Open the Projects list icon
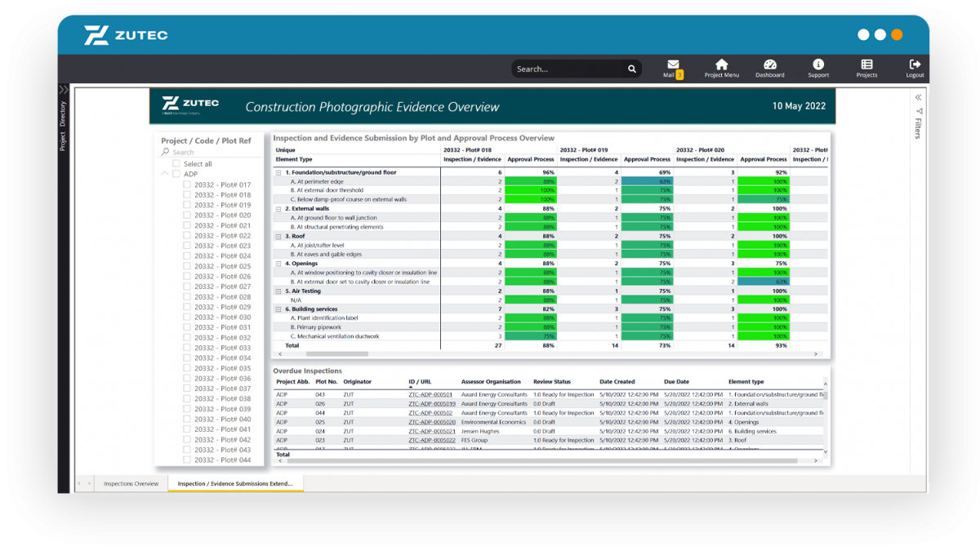Image resolution: width=980 pixels, height=551 pixels. pyautogui.click(x=866, y=65)
